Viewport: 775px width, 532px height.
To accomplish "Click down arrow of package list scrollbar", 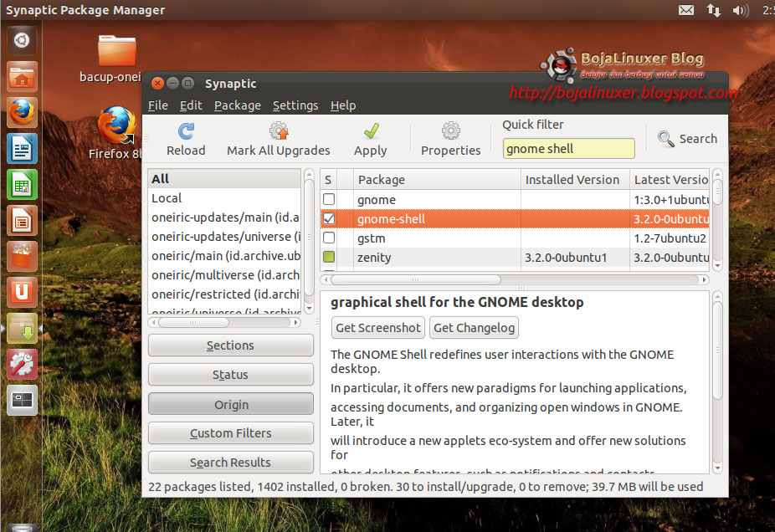I will pyautogui.click(x=718, y=266).
